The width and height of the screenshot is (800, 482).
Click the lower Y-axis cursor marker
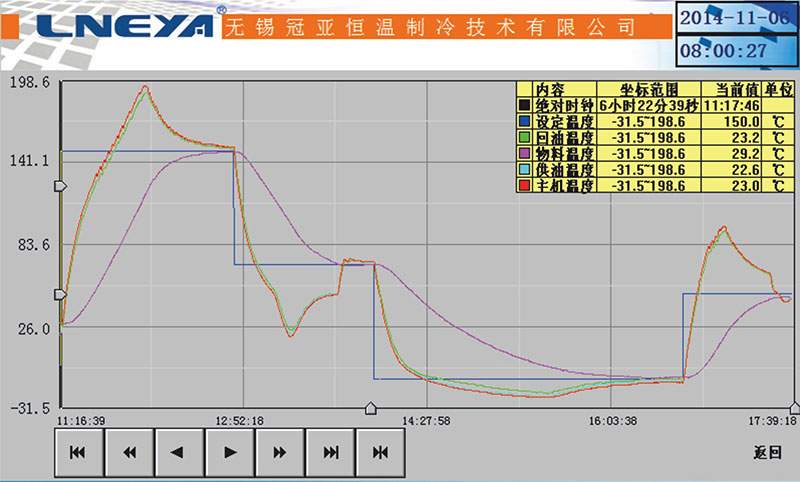click(x=60, y=294)
